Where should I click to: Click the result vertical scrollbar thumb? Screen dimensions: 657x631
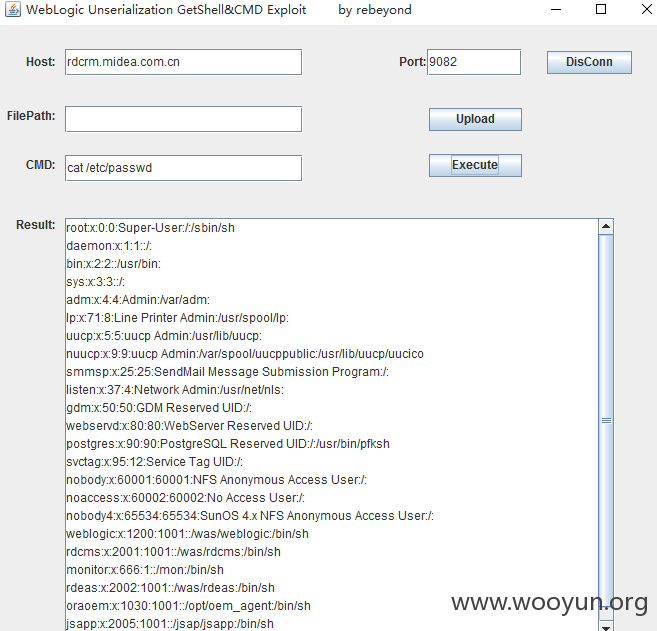click(606, 420)
